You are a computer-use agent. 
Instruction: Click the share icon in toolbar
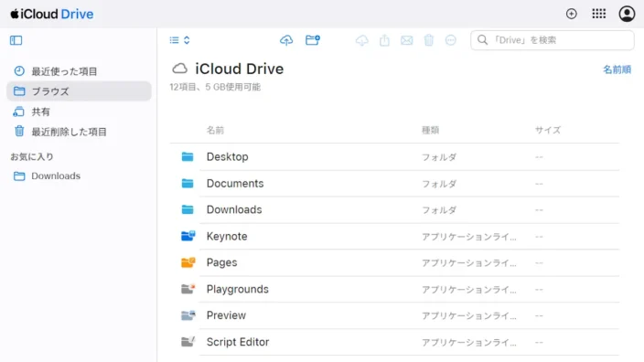[384, 40]
